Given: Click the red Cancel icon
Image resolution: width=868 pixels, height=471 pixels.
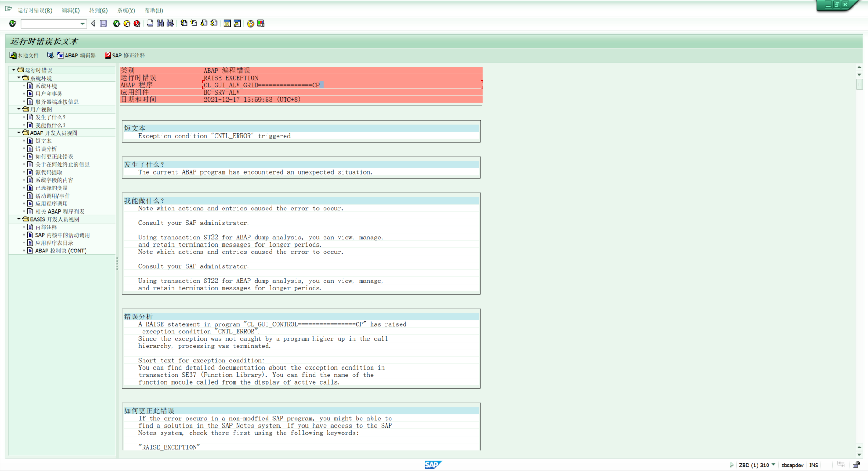Looking at the screenshot, I should click(x=137, y=24).
